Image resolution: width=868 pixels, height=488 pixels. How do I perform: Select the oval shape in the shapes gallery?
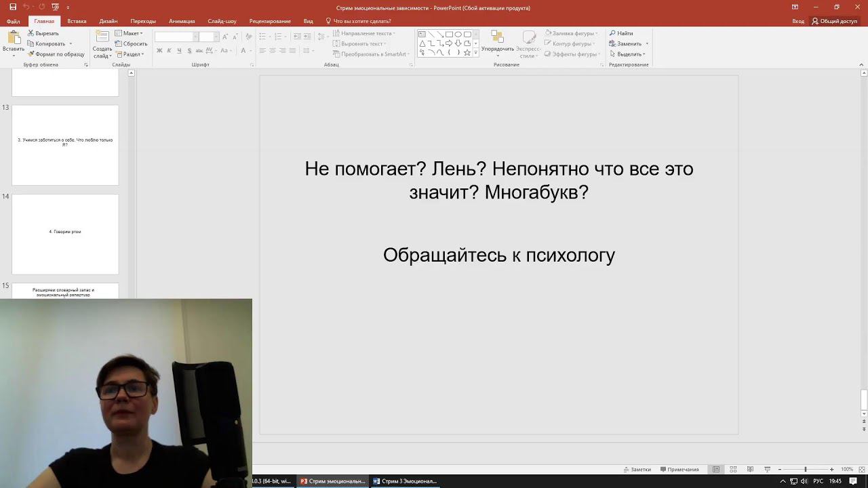(458, 34)
